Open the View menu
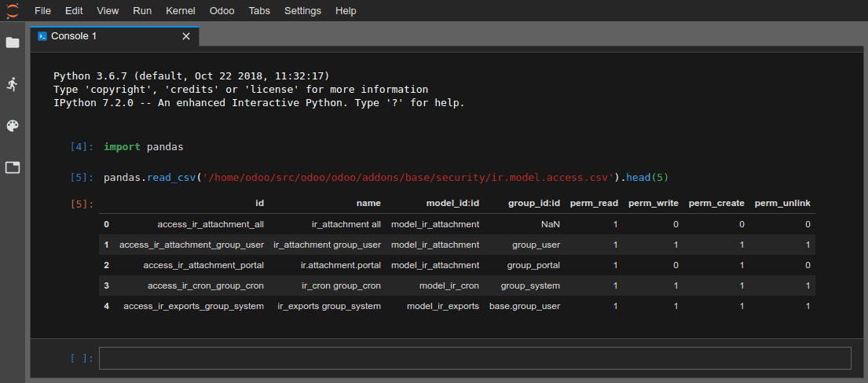This screenshot has width=868, height=383. 108,11
